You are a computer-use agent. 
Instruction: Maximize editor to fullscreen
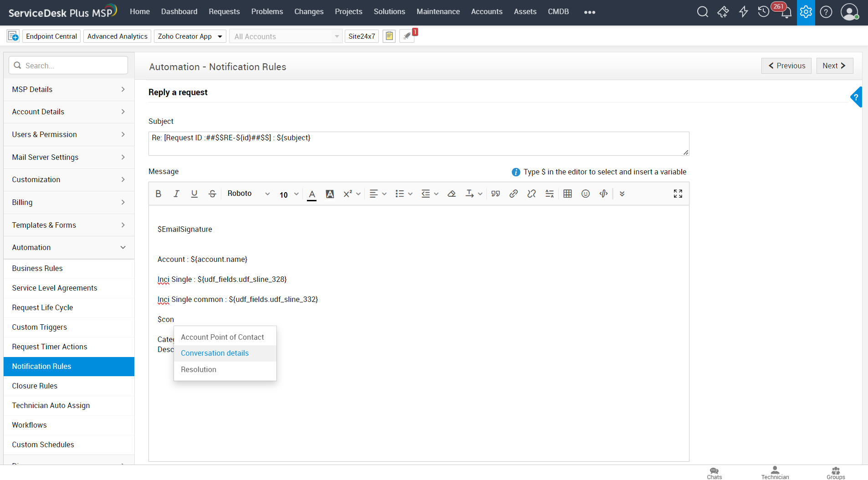pos(678,194)
